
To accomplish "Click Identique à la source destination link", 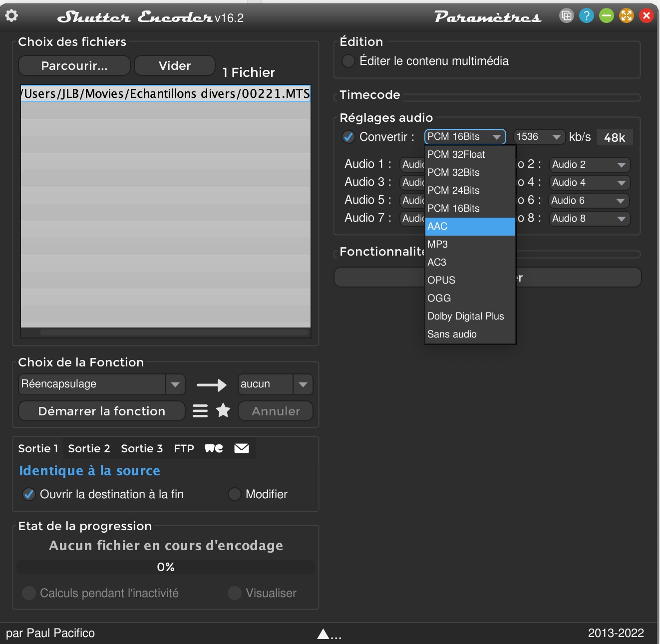I will [89, 471].
